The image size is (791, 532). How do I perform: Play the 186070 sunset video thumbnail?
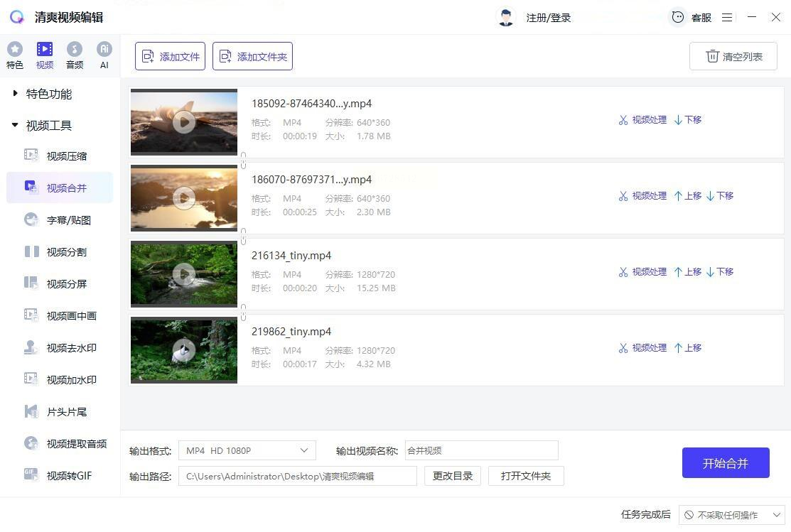click(184, 198)
